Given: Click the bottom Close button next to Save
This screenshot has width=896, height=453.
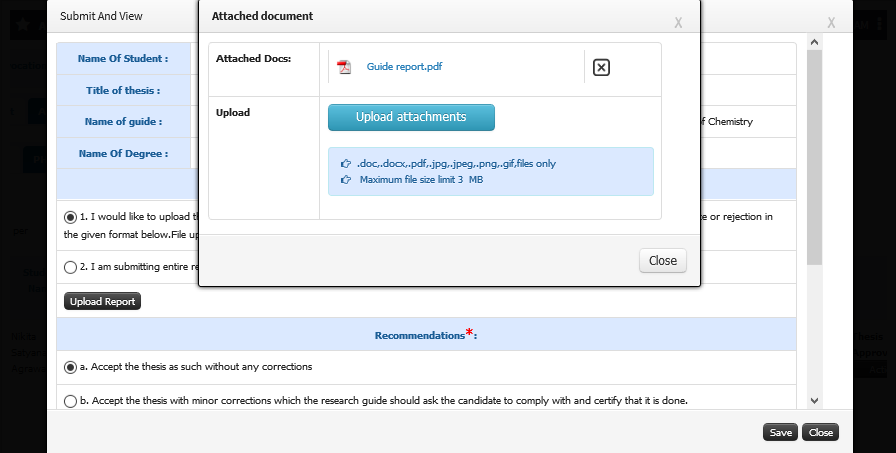Looking at the screenshot, I should [x=821, y=432].
